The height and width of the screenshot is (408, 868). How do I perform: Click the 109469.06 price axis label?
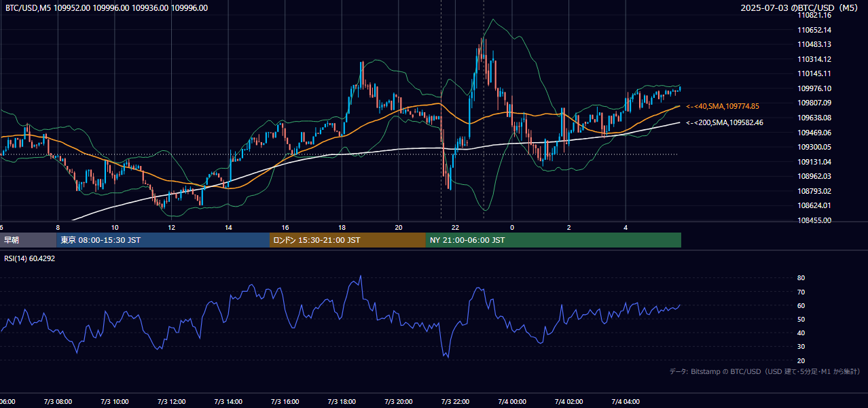pyautogui.click(x=815, y=133)
